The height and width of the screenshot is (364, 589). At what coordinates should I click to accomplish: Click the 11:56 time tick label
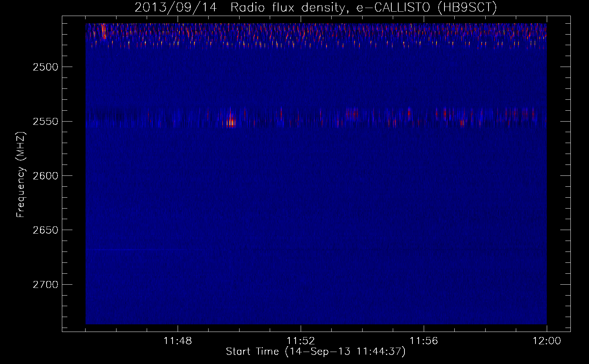424,341
